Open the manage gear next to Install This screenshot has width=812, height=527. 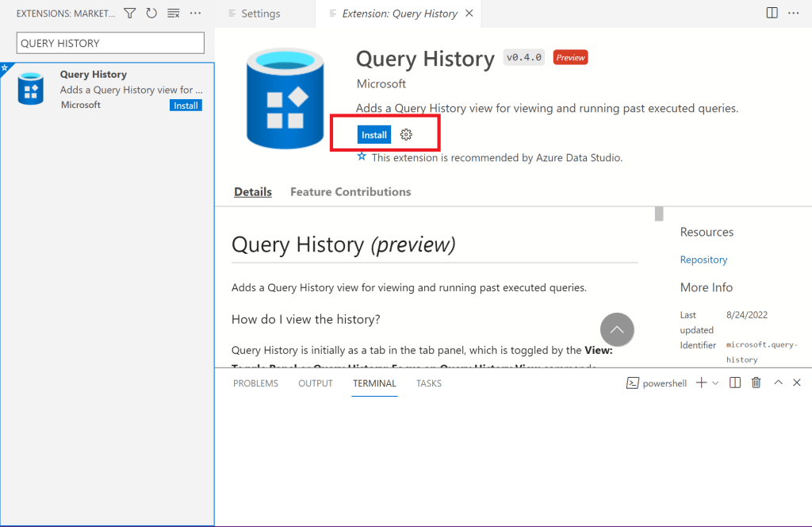pyautogui.click(x=406, y=135)
